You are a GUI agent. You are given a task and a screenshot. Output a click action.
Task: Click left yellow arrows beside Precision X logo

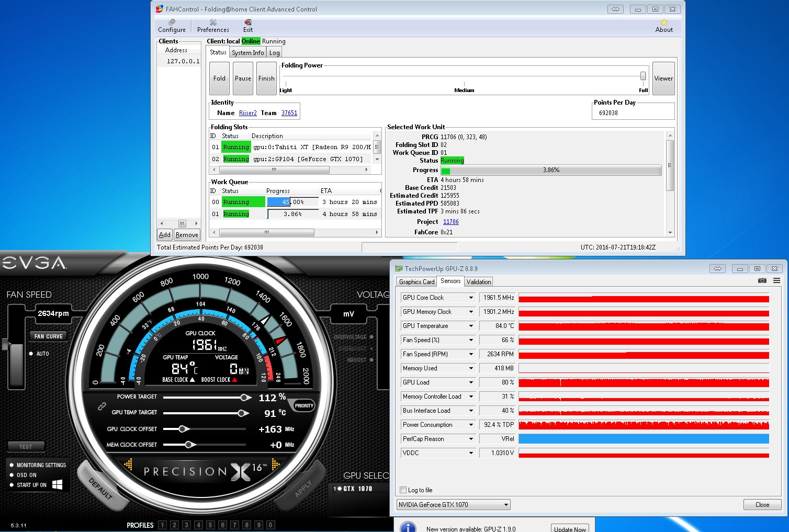pyautogui.click(x=128, y=464)
